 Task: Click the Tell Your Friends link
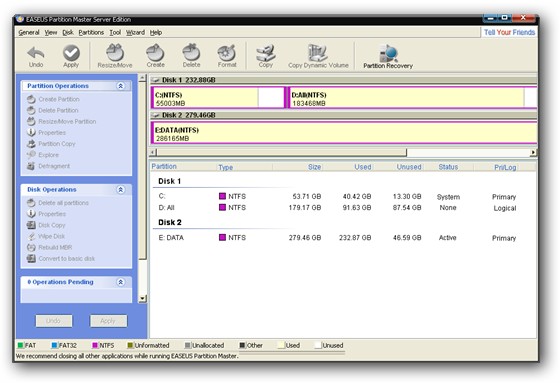point(509,32)
